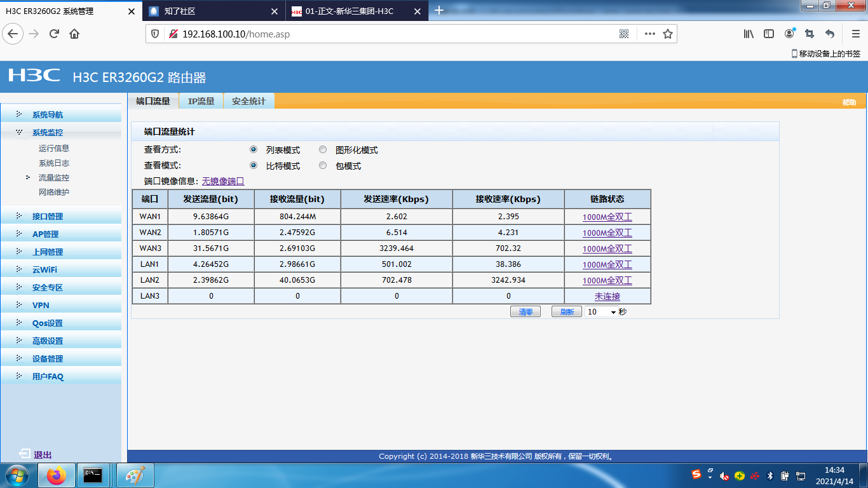Reload the page with the refresh icon
868x488 pixels.
[54, 34]
